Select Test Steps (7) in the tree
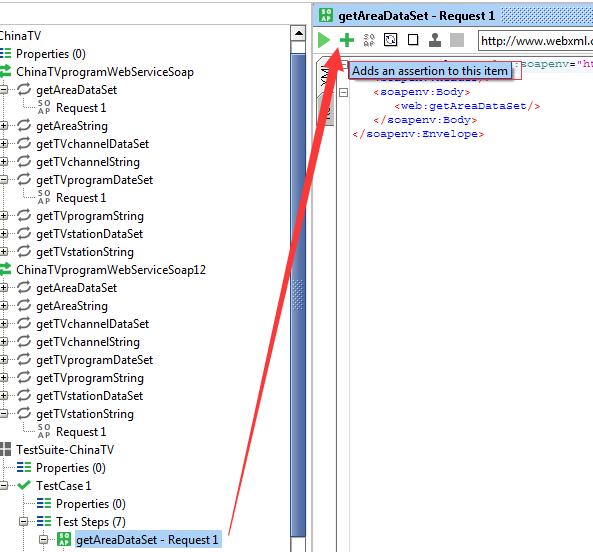593x552 pixels. tap(91, 522)
